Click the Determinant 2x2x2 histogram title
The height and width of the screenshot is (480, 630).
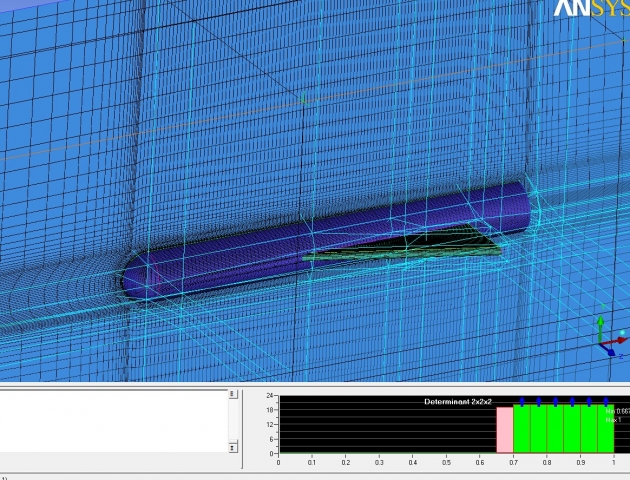coord(454,401)
